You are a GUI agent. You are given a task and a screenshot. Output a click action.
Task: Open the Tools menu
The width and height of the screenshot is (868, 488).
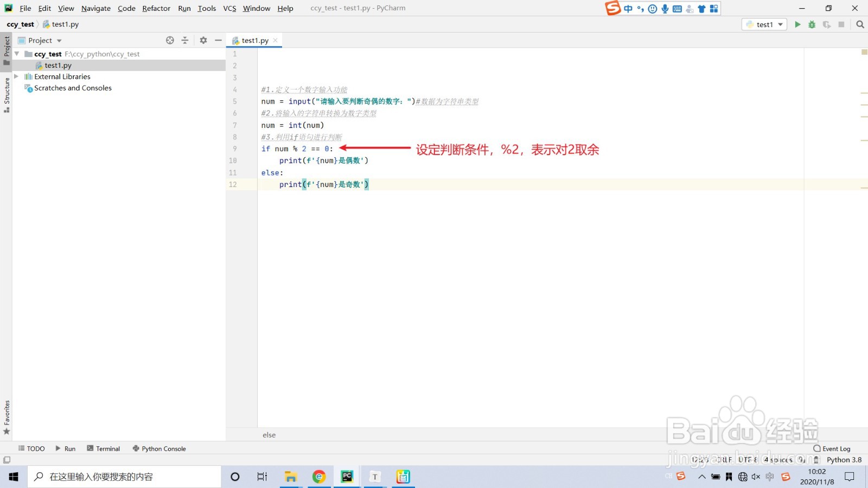(207, 8)
